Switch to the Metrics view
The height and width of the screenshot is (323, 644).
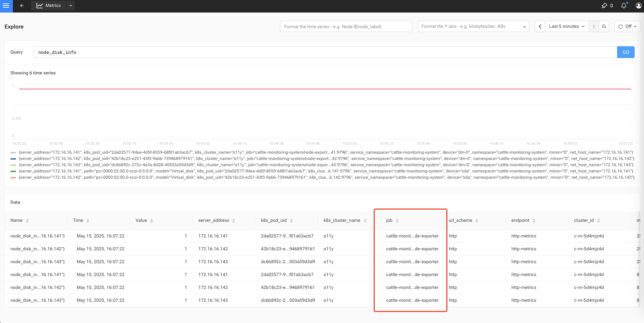click(52, 6)
